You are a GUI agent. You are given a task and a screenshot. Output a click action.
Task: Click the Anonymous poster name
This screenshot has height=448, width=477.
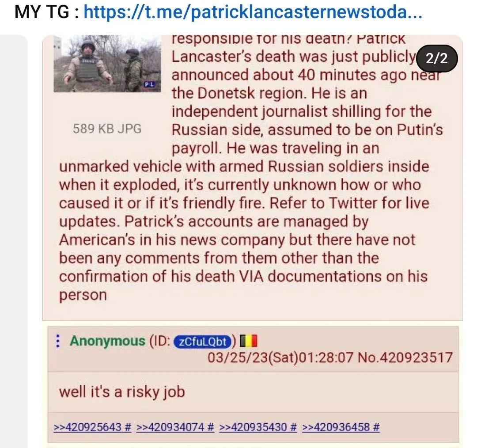pyautogui.click(x=107, y=341)
